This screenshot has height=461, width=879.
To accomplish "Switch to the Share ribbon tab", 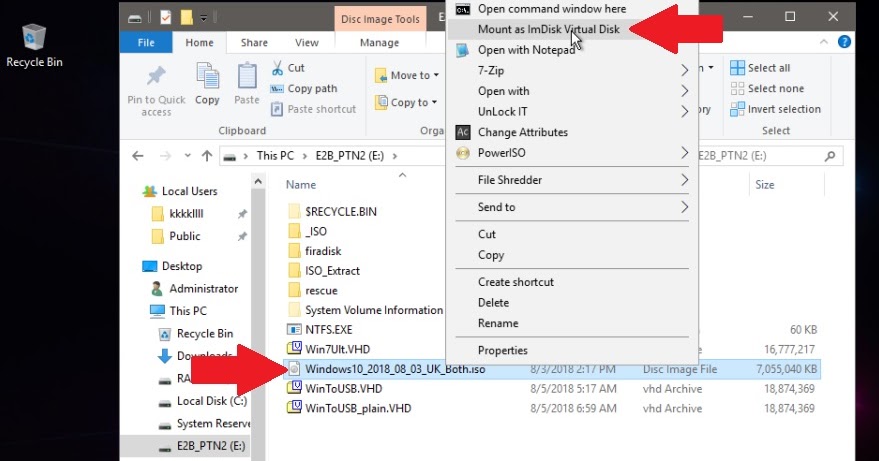I will [x=254, y=43].
